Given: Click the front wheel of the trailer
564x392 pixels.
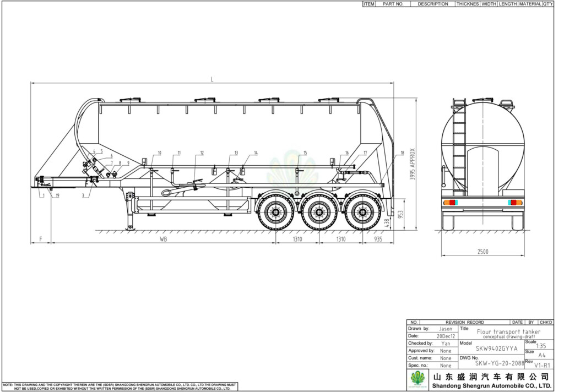Looking at the screenshot, I should 275,211.
